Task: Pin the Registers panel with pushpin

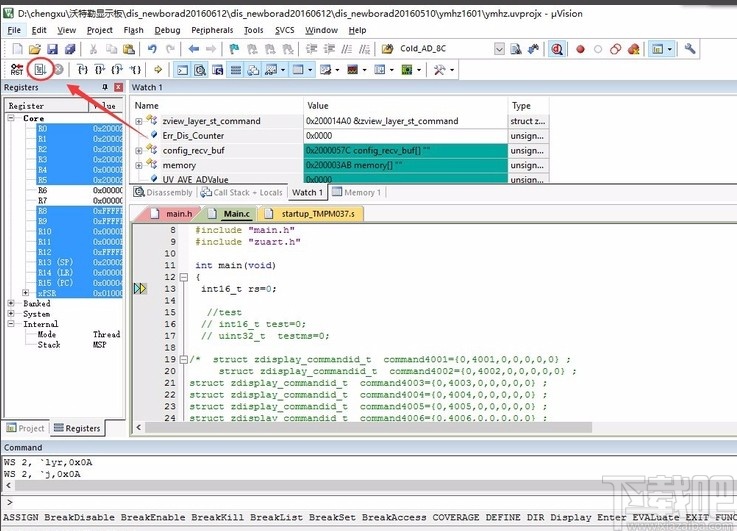Action: (x=105, y=88)
